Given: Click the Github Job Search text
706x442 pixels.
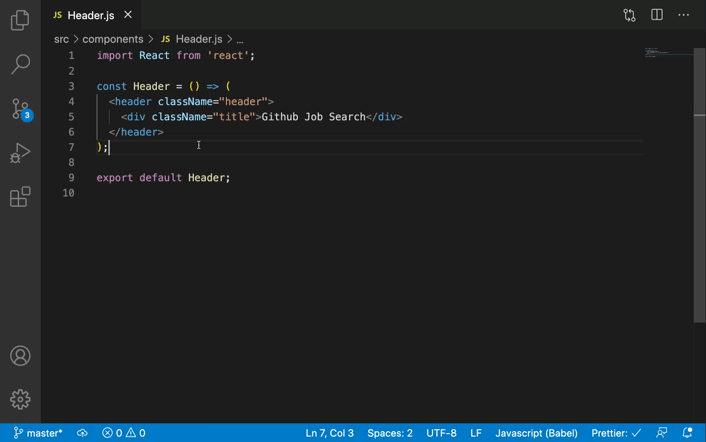Looking at the screenshot, I should point(313,117).
